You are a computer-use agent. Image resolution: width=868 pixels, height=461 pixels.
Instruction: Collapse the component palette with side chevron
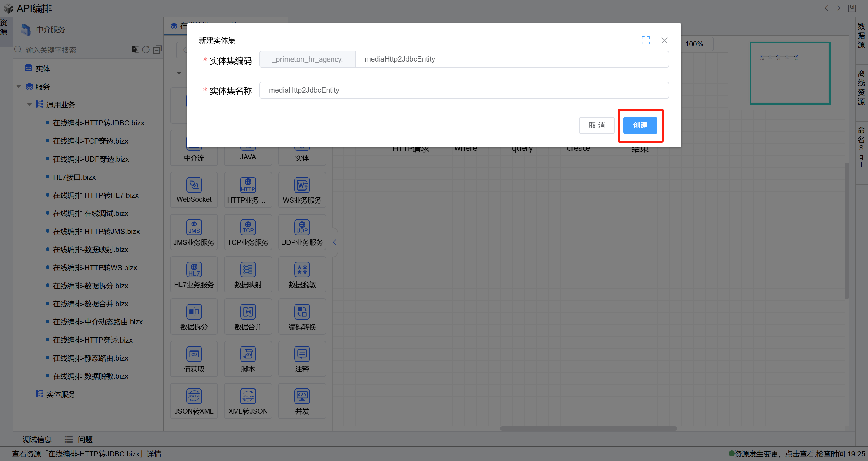[x=334, y=242]
